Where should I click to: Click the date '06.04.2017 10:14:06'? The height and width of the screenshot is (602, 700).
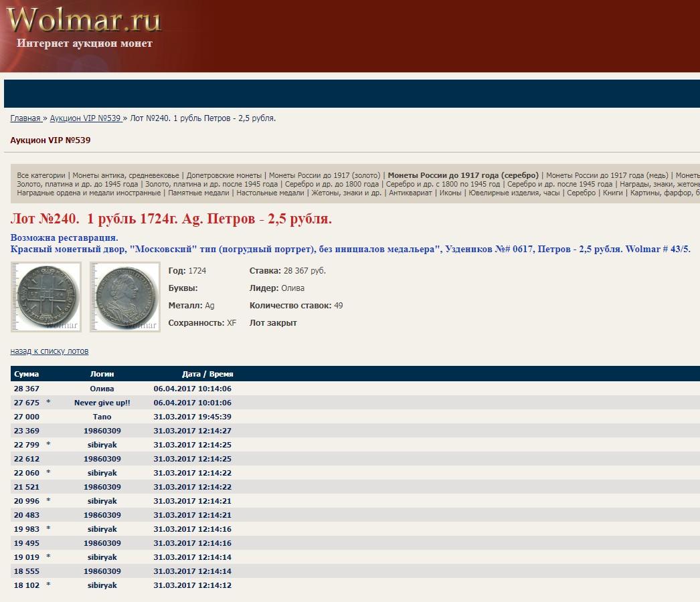(193, 389)
